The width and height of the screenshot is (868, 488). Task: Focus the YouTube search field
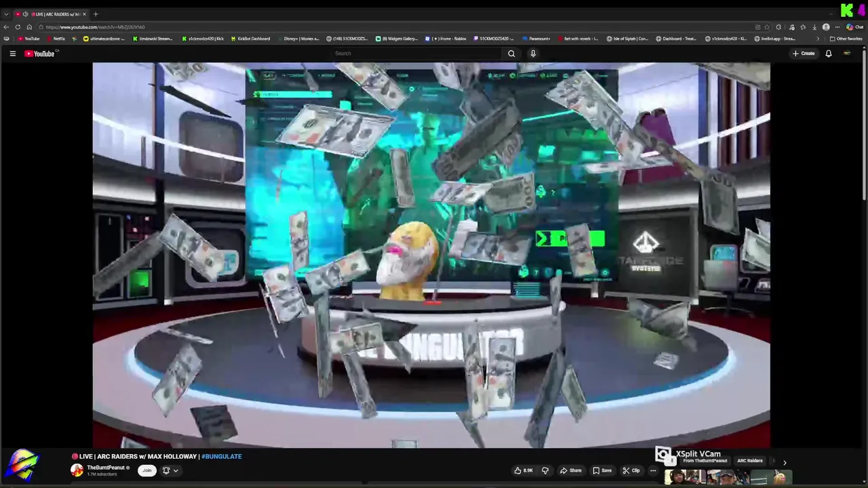click(x=417, y=54)
